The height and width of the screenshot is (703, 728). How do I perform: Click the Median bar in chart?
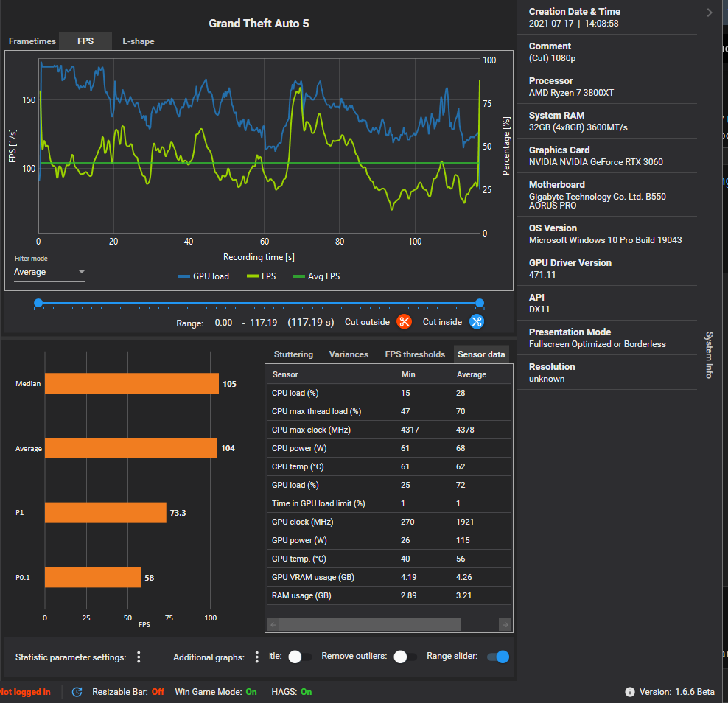coord(132,383)
